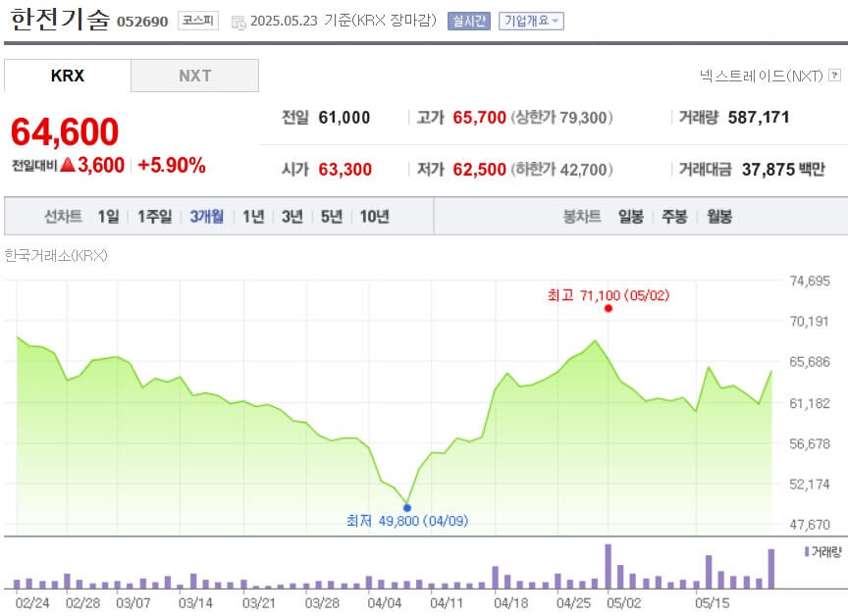Click the blue 최저 49,800 marker dot
848x616 pixels.
pyautogui.click(x=407, y=508)
